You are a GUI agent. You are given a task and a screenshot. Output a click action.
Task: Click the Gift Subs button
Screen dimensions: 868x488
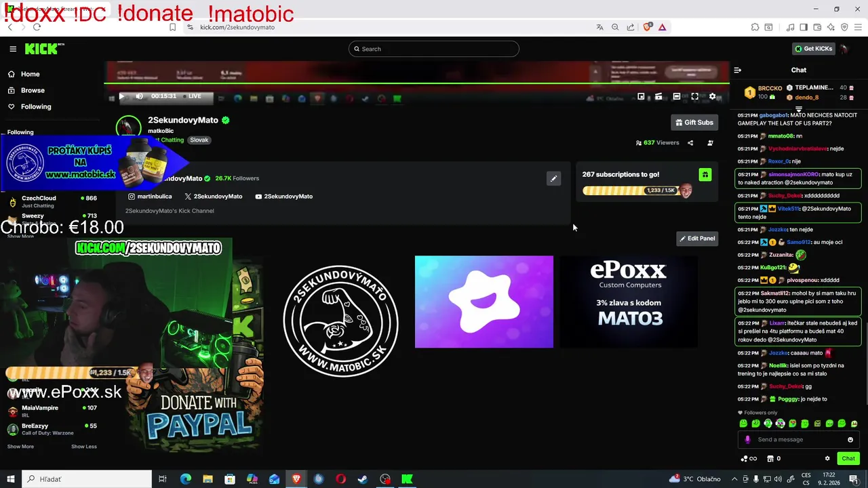pos(694,123)
